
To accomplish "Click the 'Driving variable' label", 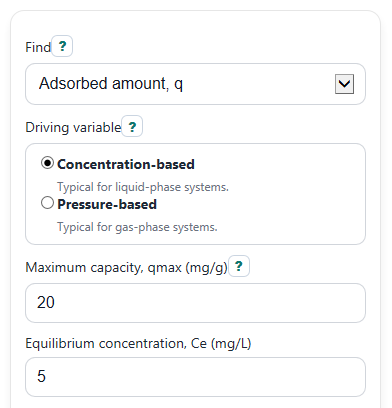I will click(x=73, y=127).
